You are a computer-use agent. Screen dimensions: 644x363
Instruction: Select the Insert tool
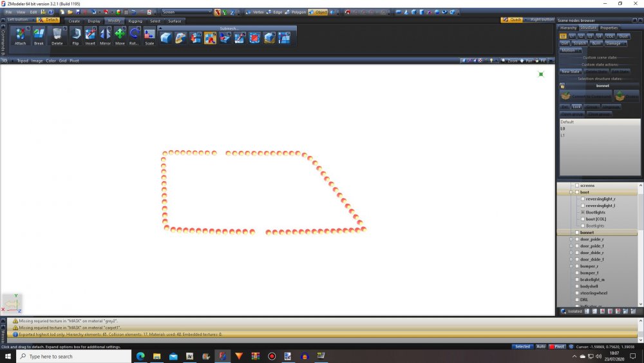click(90, 36)
